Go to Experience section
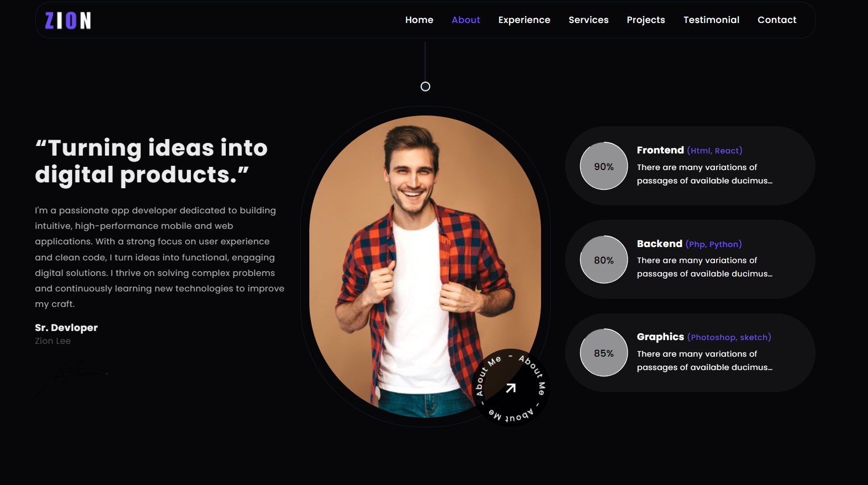 524,20
